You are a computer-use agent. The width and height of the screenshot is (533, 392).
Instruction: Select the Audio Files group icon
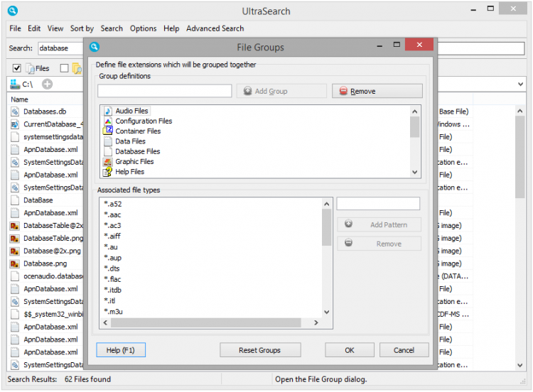(x=108, y=111)
